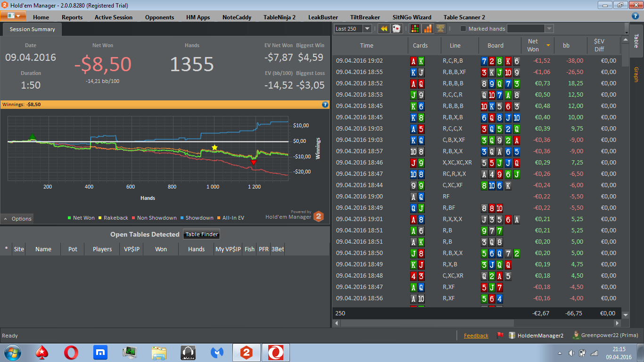Open the SitNGo Wizard menu

coord(412,17)
